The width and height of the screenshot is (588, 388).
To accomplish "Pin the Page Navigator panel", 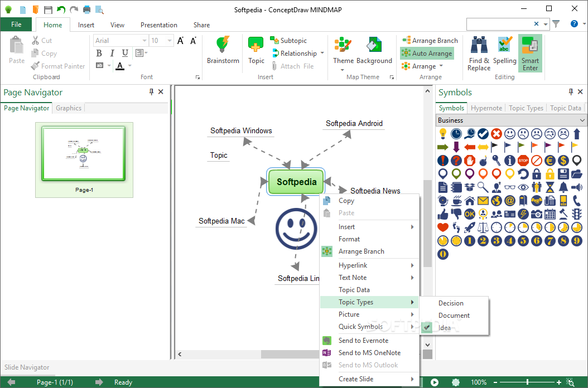I will pyautogui.click(x=152, y=92).
